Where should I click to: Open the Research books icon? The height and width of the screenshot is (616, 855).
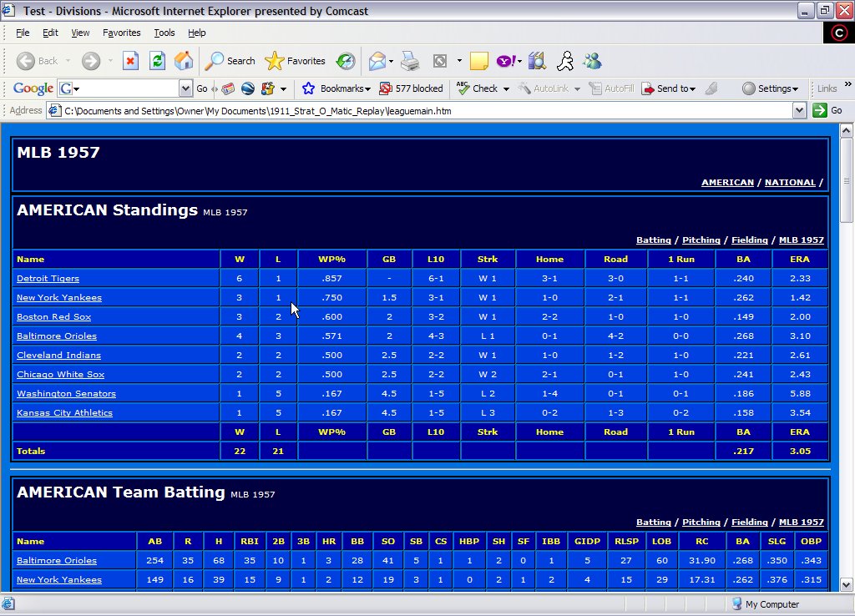[537, 61]
